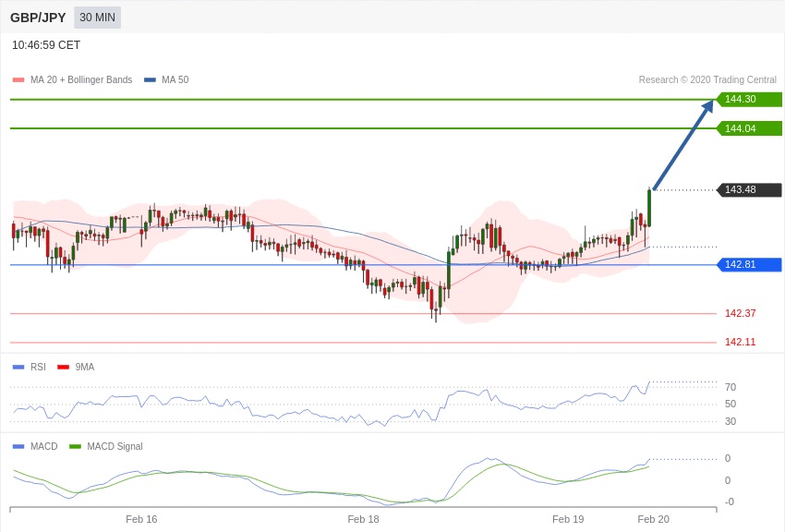Click the Feb 18 date label
Screen dimensions: 785x532
tap(363, 519)
